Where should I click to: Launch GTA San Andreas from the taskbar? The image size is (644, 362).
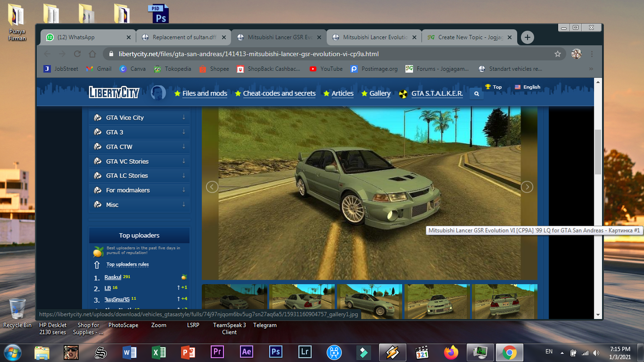click(71, 352)
